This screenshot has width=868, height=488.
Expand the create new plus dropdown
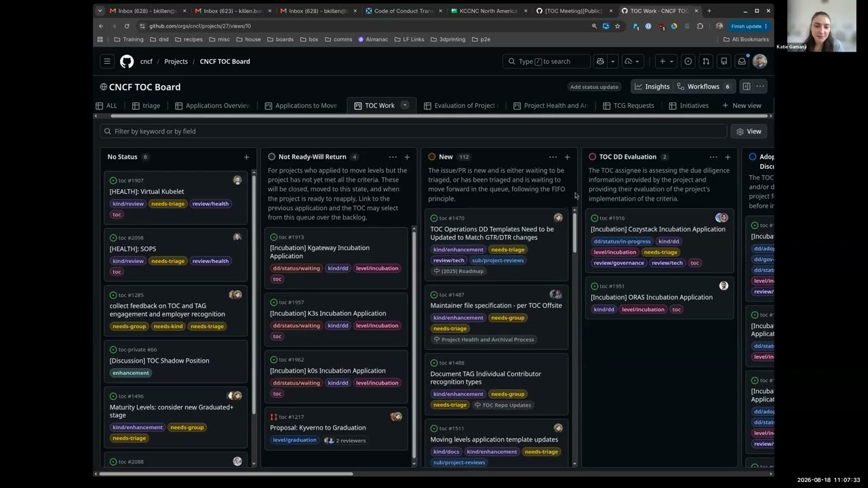coord(666,62)
